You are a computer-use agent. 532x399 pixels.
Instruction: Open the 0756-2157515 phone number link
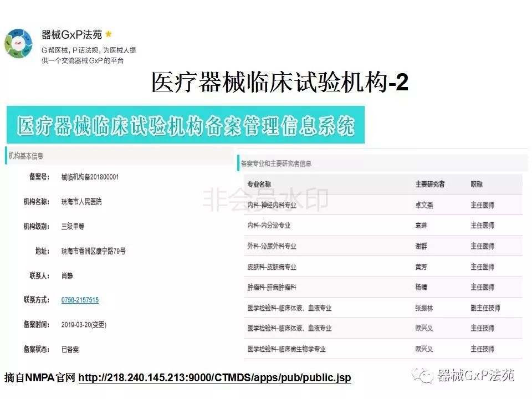[80, 300]
